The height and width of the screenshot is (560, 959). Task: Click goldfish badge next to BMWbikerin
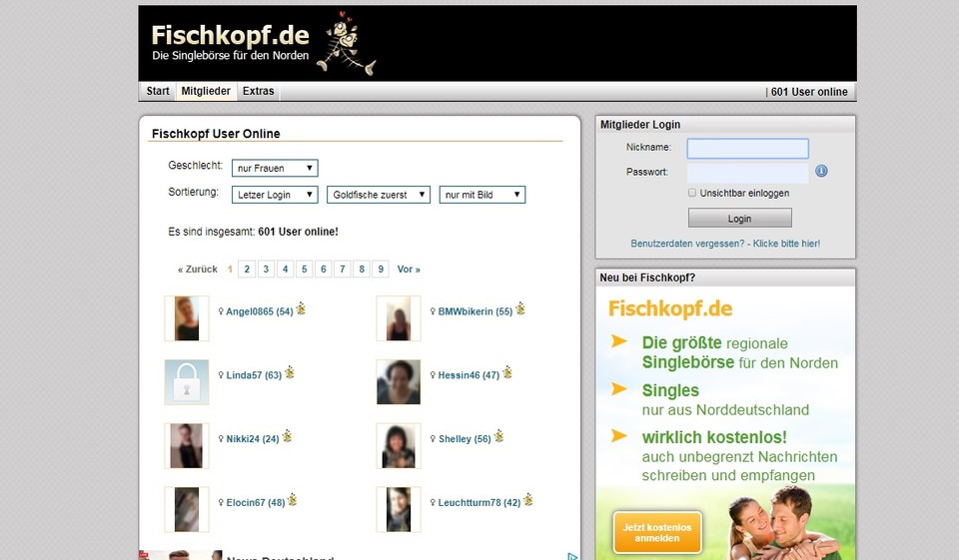coord(520,309)
